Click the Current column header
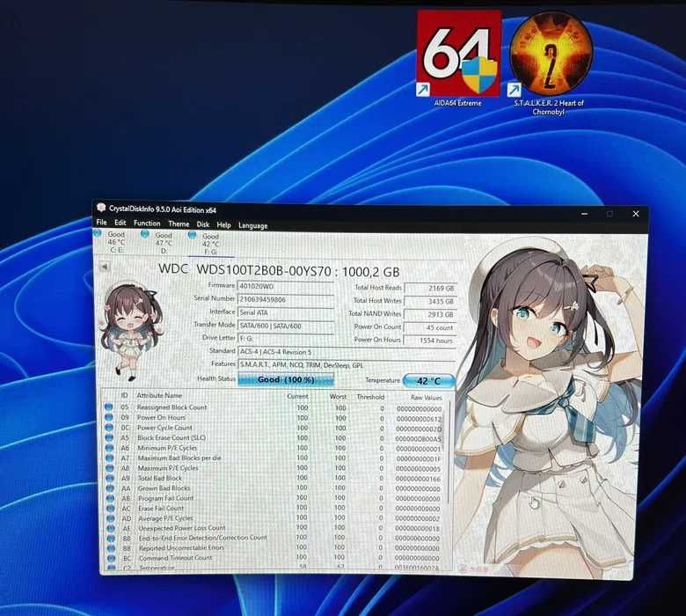This screenshot has height=616, width=686. coord(297,396)
